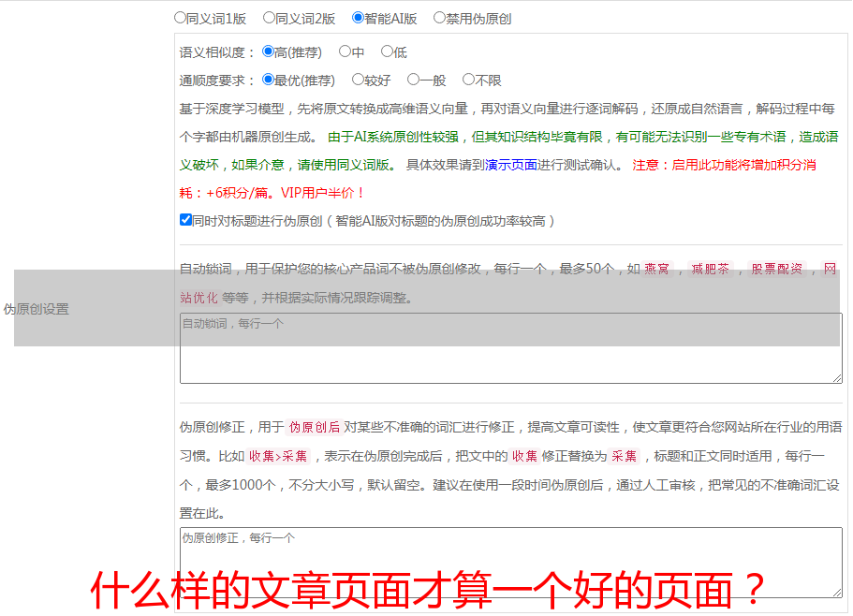This screenshot has height=616, width=853.
Task: Select the 同义词1版 radio option
Action: (180, 18)
